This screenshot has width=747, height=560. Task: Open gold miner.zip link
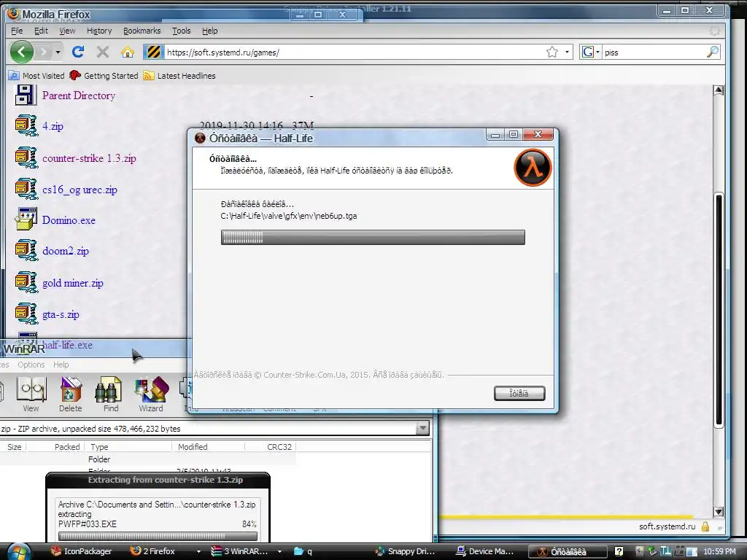(73, 283)
